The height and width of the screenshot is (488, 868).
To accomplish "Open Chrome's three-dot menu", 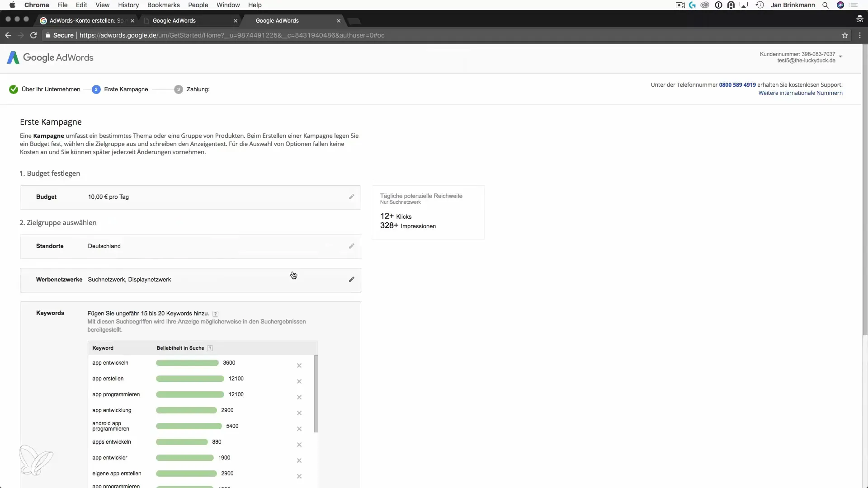I will point(859,35).
